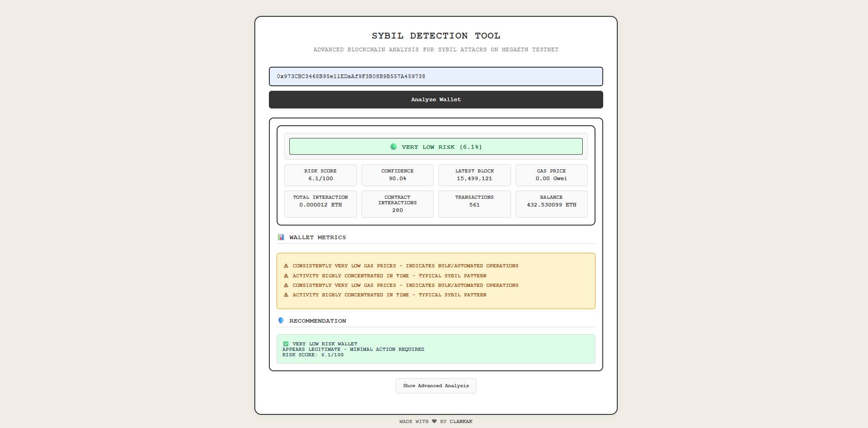Select the Risk Score 6.1/100 card
Screen dimensions: 868x428
tap(320, 175)
